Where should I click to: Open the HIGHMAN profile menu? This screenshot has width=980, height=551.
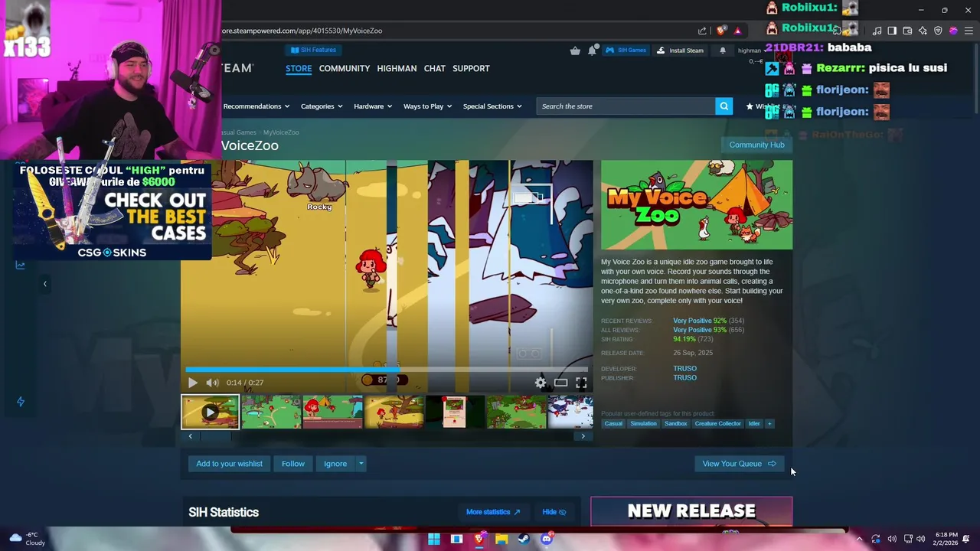pos(397,68)
